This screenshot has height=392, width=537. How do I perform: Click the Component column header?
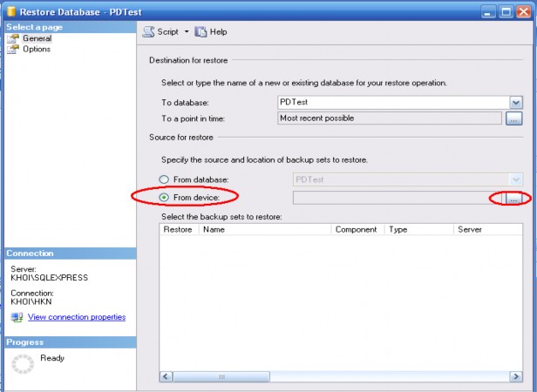[358, 229]
